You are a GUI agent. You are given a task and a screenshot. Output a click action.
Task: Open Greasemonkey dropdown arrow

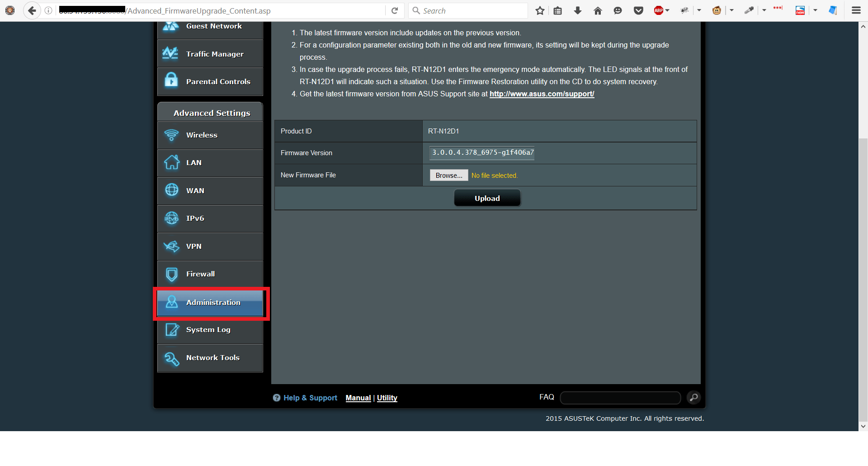(731, 10)
